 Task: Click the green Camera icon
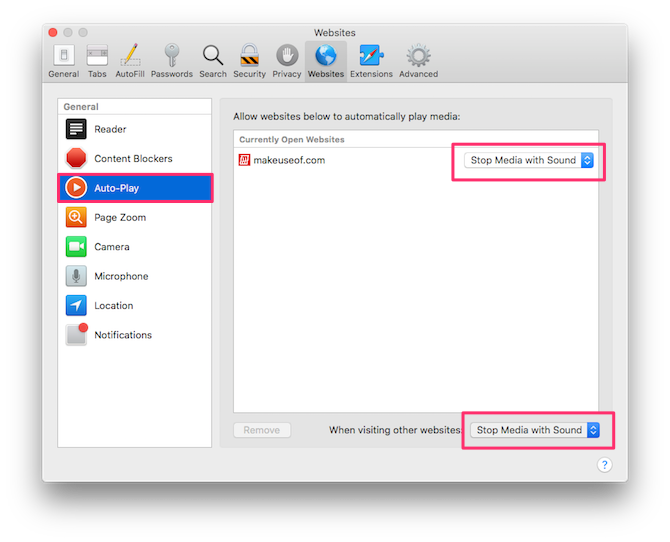[x=76, y=247]
